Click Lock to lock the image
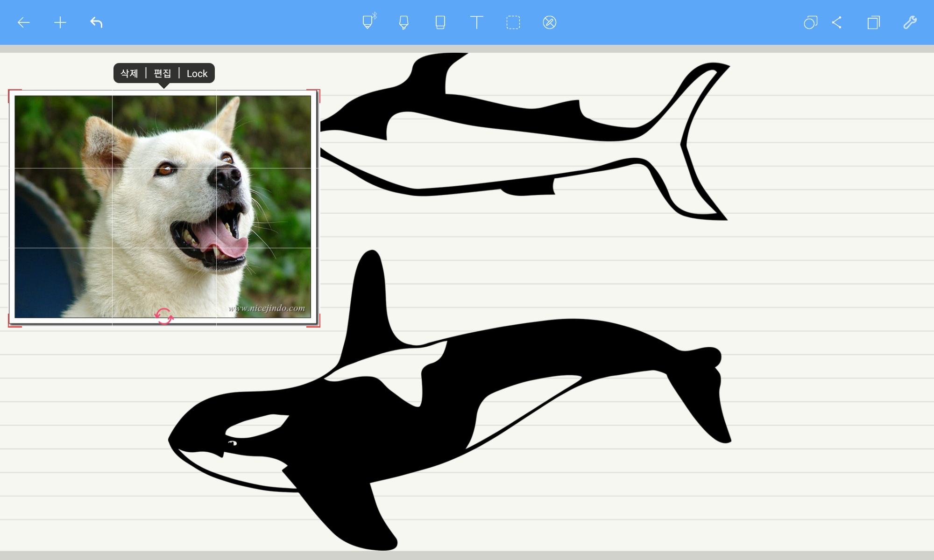 coord(197,73)
